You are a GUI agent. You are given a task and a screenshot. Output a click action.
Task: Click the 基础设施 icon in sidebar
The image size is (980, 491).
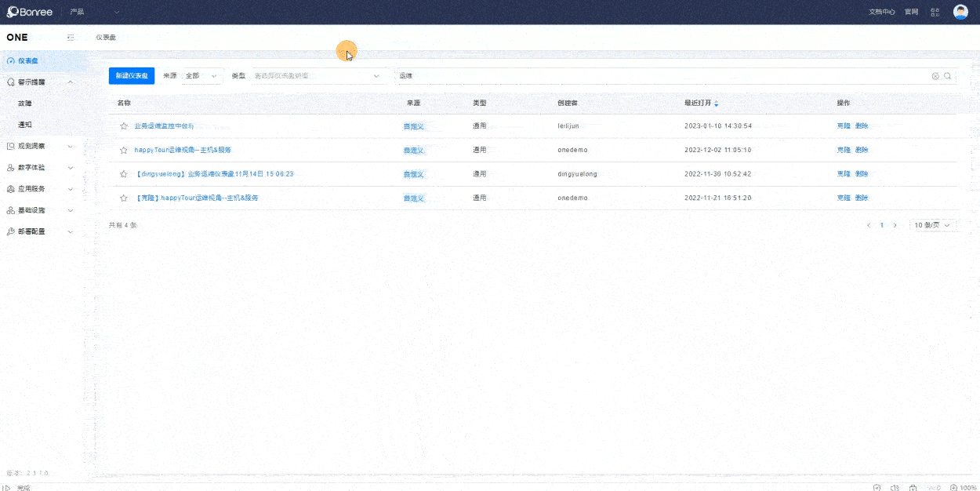(11, 210)
